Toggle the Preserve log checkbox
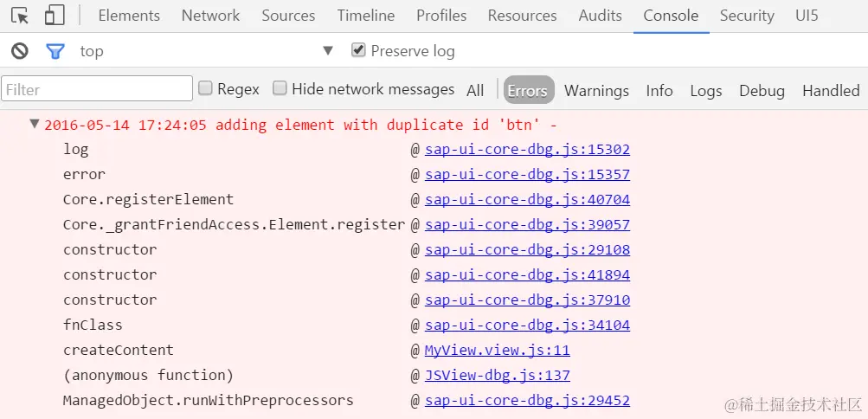 tap(358, 50)
